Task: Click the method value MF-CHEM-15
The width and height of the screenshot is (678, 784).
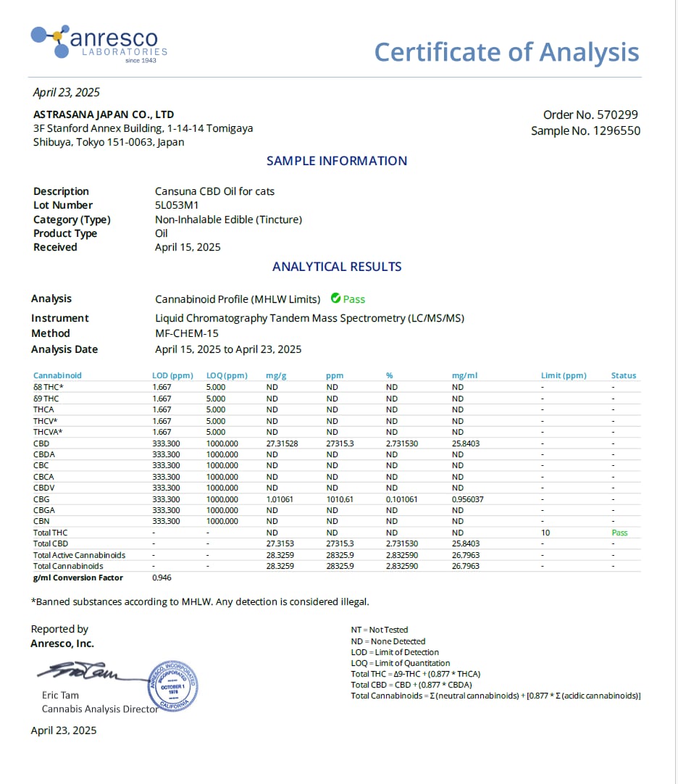Action: click(186, 333)
